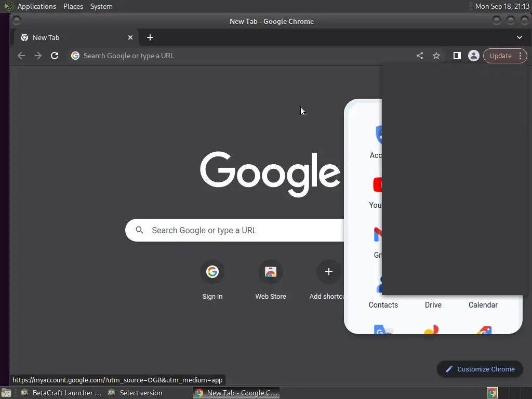Click the Update button
The height and width of the screenshot is (399, 532).
[x=500, y=56]
